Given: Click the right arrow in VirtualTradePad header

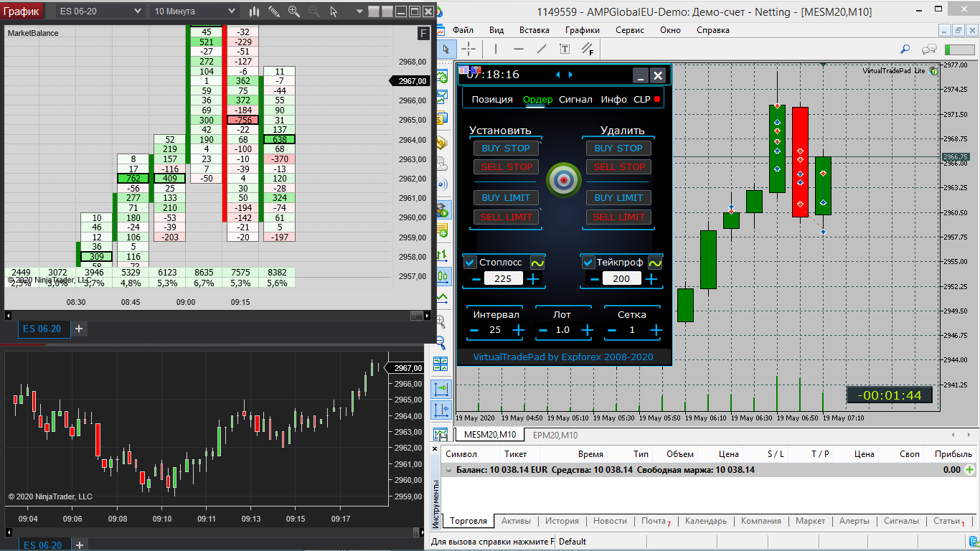Looking at the screenshot, I should coord(571,75).
